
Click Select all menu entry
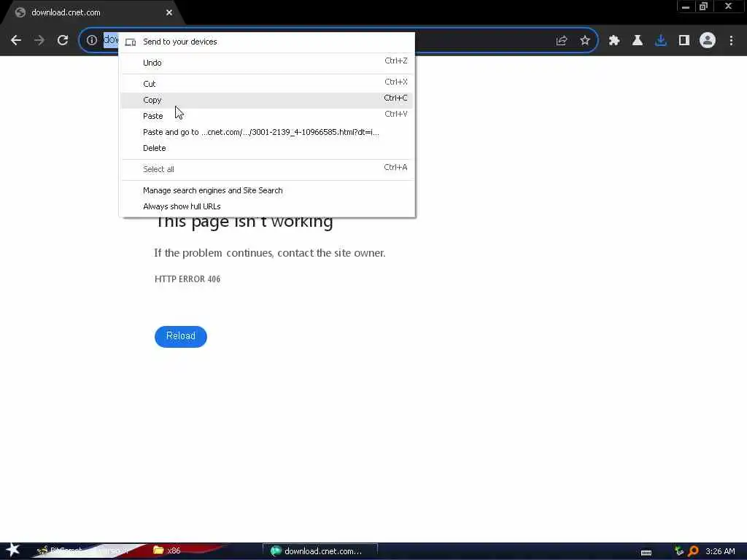(x=266, y=169)
